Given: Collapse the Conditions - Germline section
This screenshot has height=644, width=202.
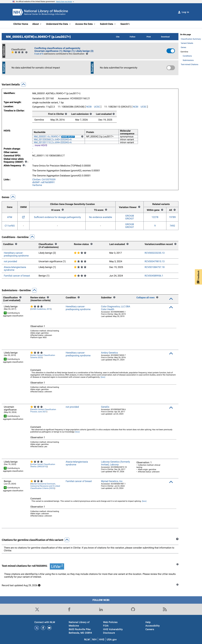Looking at the screenshot, I should point(32,237).
